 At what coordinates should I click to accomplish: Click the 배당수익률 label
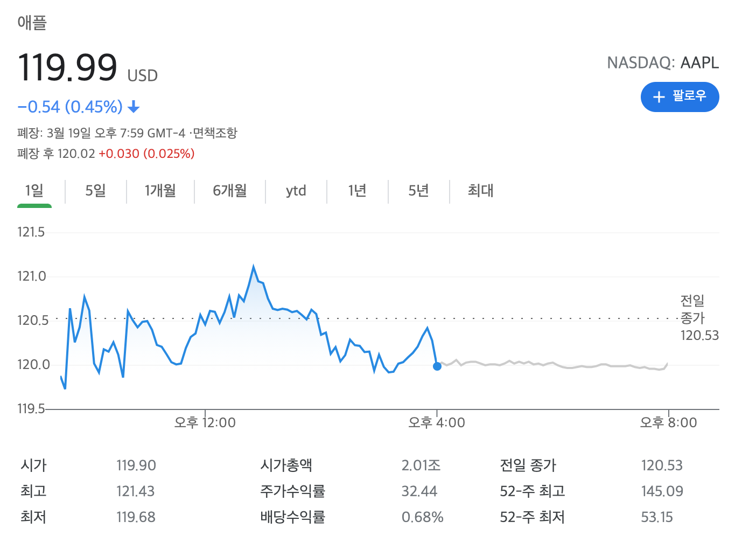(x=293, y=517)
